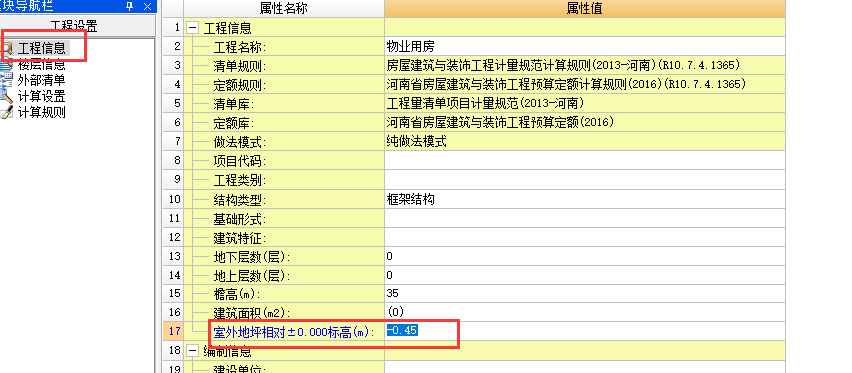This screenshot has width=852, height=373.
Task: Select the 建筑特征 property label
Action: (240, 238)
